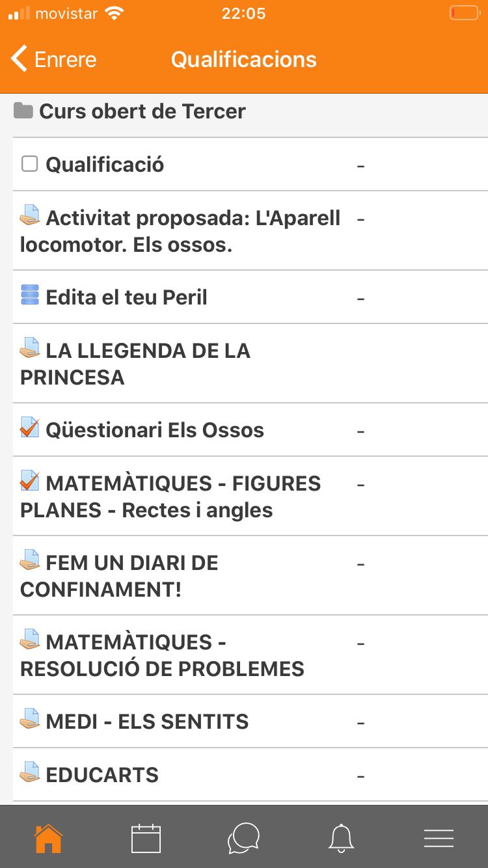Screen dimensions: 488x868
Task: Select the Curs obert de Tercer heading
Action: coord(142,111)
